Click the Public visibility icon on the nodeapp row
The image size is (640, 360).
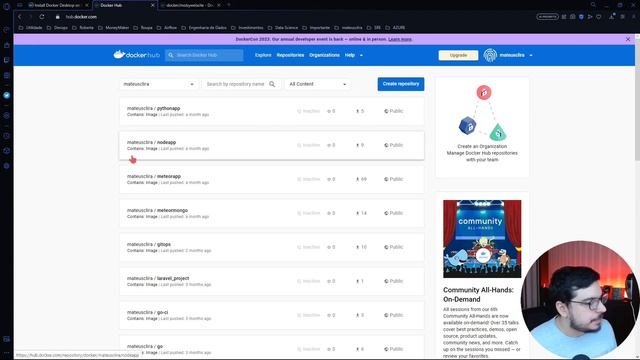point(386,145)
